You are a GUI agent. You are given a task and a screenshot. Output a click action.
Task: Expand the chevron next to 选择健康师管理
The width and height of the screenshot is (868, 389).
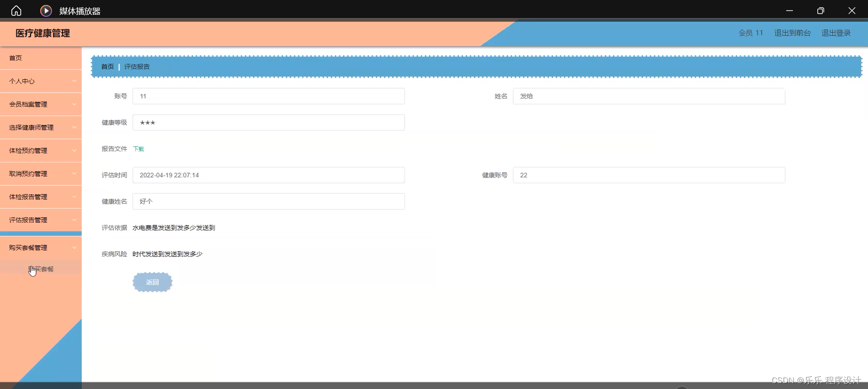[x=74, y=127]
